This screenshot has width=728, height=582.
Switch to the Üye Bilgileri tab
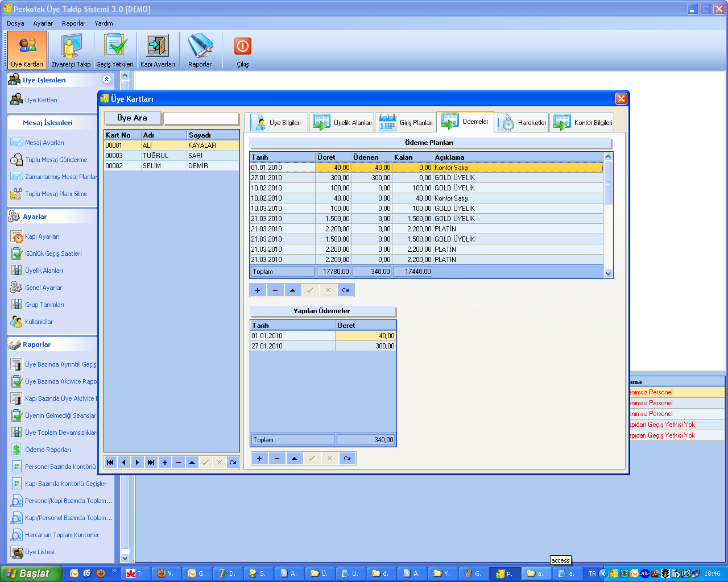(276, 123)
